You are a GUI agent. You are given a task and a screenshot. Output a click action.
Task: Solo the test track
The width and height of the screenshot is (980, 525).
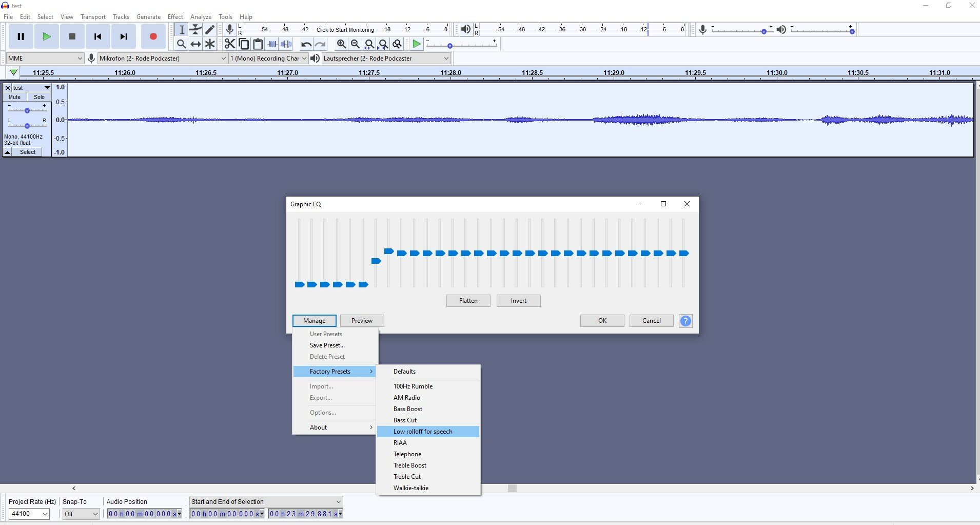(x=39, y=97)
